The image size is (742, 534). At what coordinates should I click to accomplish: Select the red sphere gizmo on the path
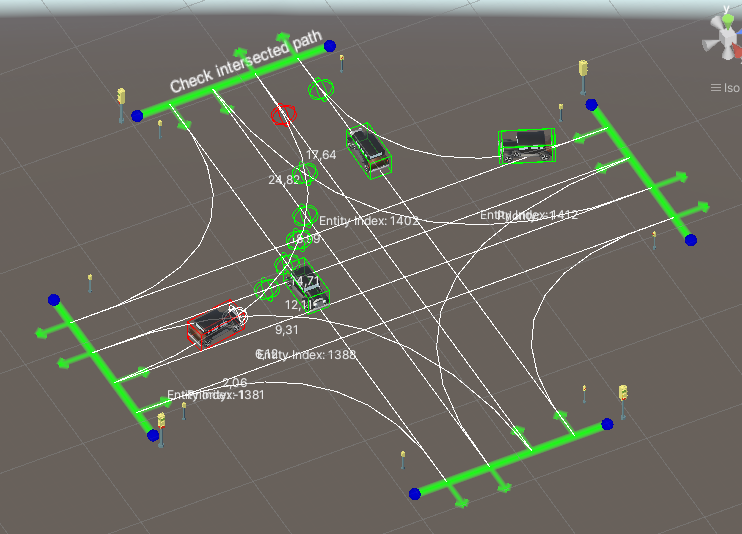click(x=283, y=115)
